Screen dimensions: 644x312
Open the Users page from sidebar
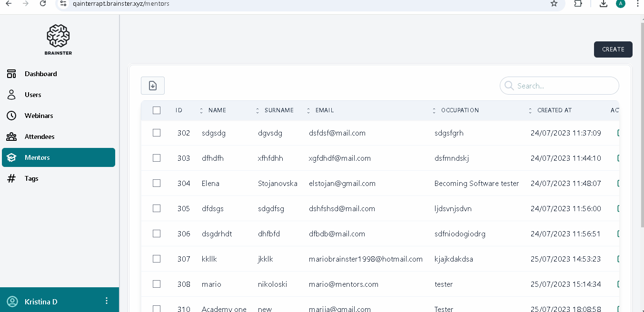(x=33, y=95)
